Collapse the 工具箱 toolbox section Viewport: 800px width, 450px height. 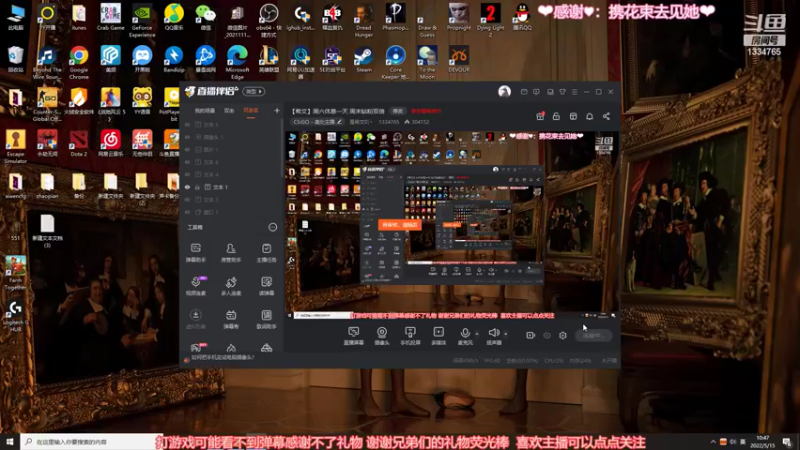click(x=272, y=227)
